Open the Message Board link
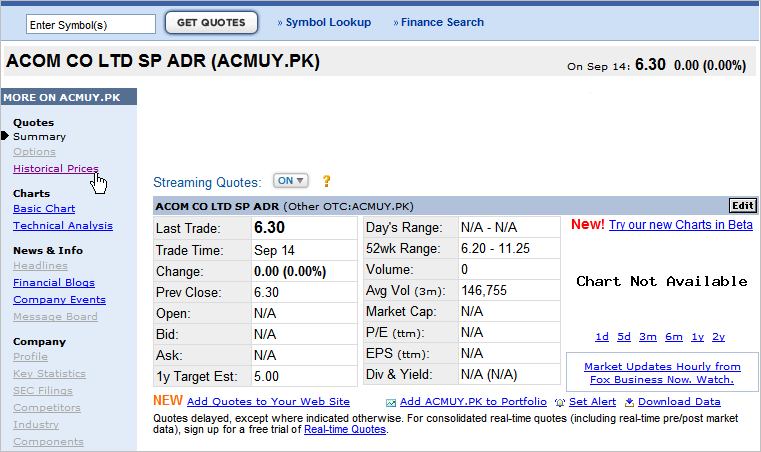 (55, 317)
